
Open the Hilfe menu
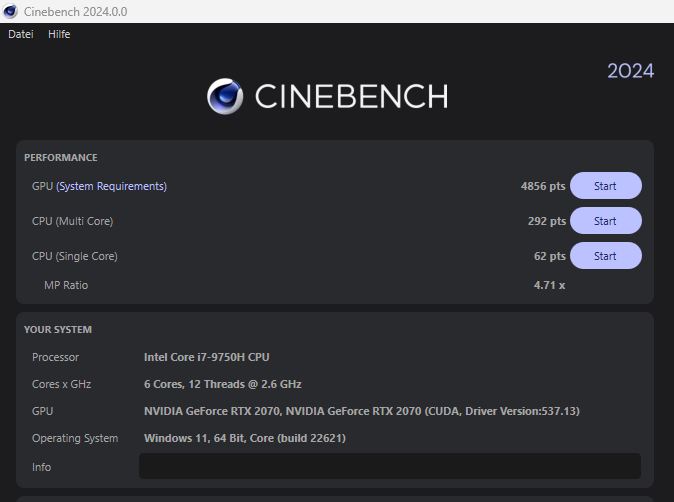(x=59, y=34)
